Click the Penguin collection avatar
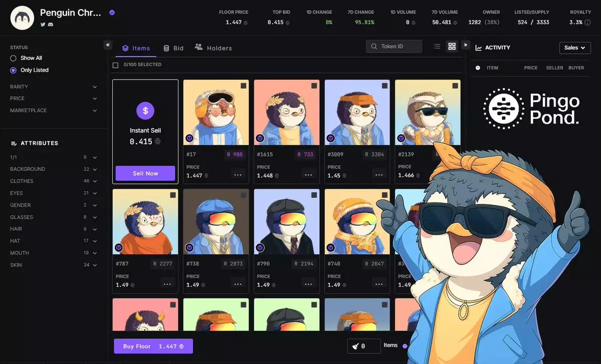 (x=22, y=18)
